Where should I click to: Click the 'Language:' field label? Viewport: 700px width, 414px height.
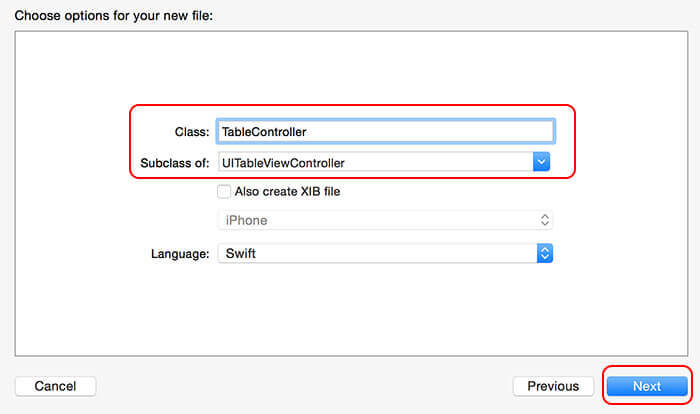[x=180, y=254]
